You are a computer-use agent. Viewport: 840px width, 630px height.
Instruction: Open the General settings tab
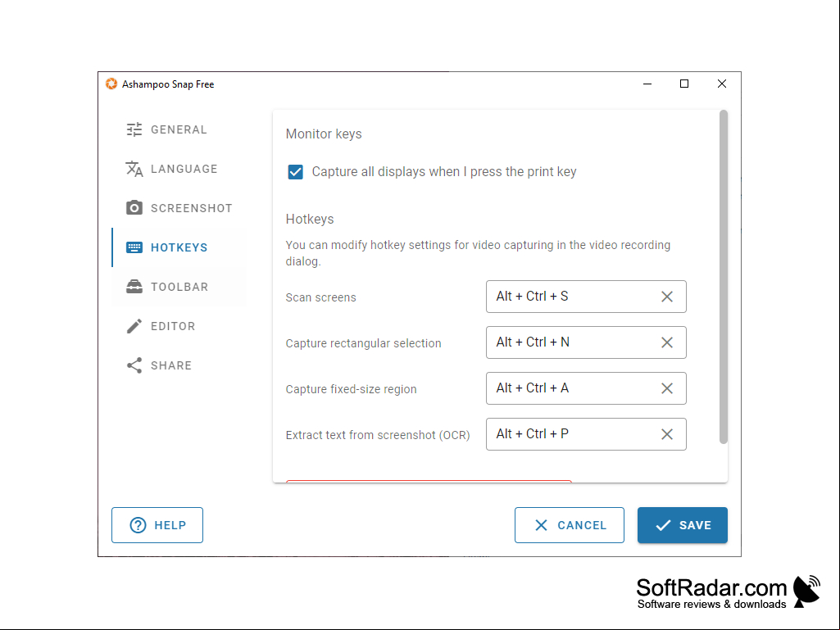click(179, 129)
